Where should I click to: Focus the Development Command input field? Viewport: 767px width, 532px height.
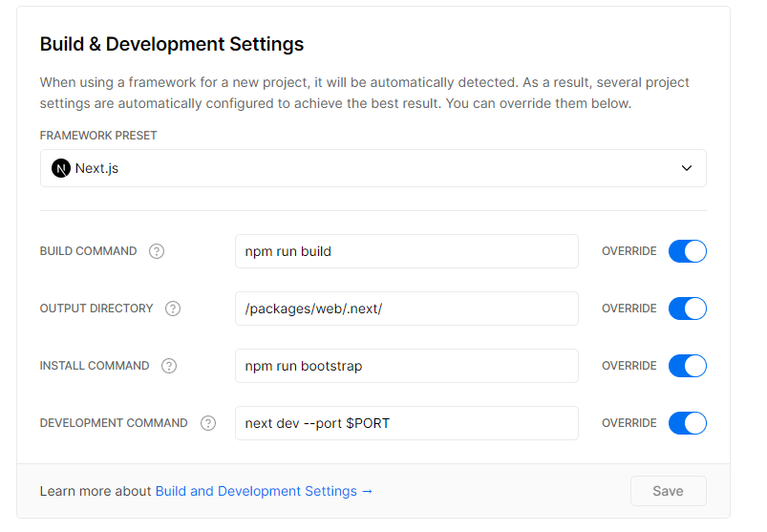coord(407,423)
